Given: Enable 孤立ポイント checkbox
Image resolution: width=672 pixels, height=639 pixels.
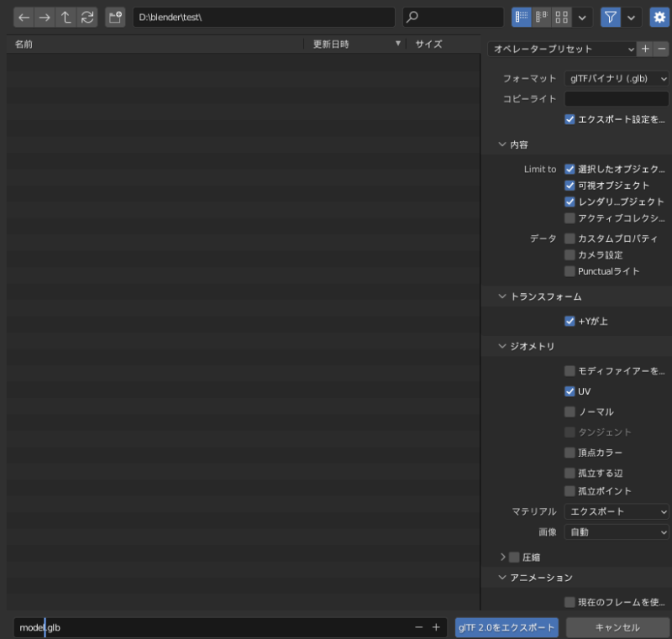Looking at the screenshot, I should click(570, 491).
